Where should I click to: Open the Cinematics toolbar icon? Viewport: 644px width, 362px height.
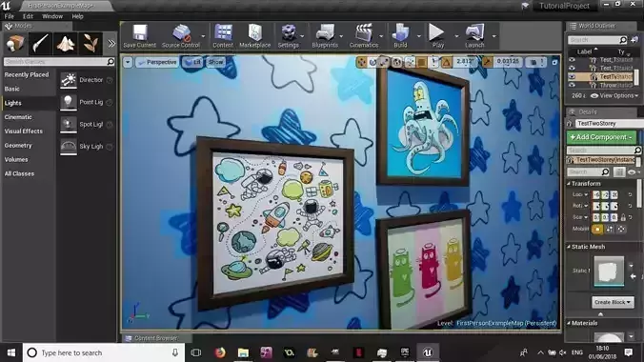tap(364, 36)
